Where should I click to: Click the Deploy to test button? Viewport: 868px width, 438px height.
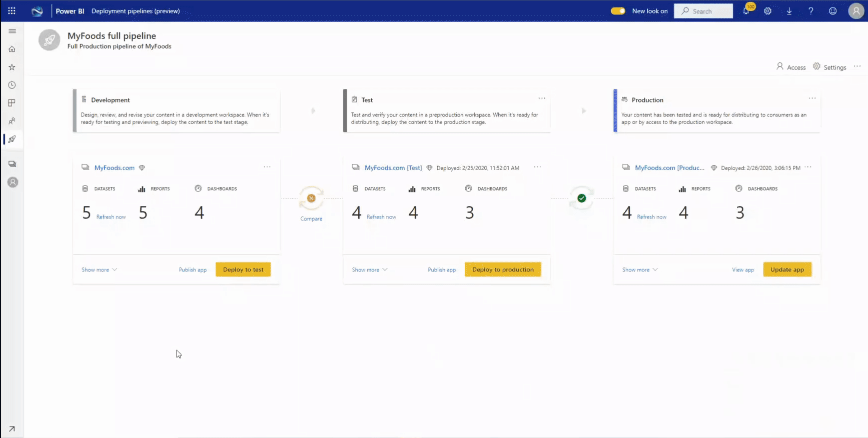(x=243, y=269)
